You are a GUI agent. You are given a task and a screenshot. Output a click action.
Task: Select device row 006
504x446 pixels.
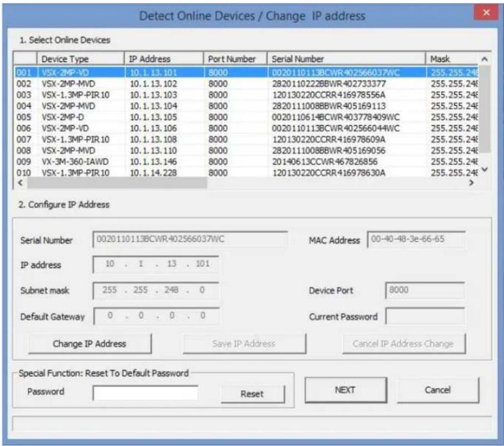pyautogui.click(x=246, y=128)
